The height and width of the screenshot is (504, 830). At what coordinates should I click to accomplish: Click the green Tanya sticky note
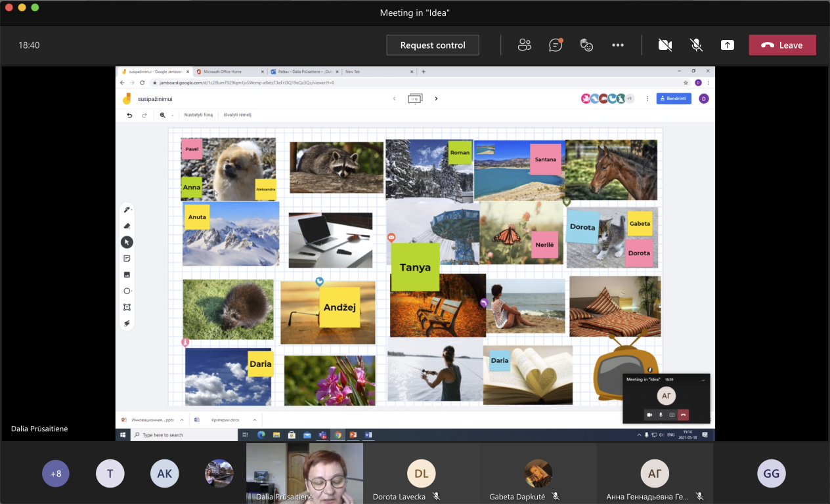(415, 267)
